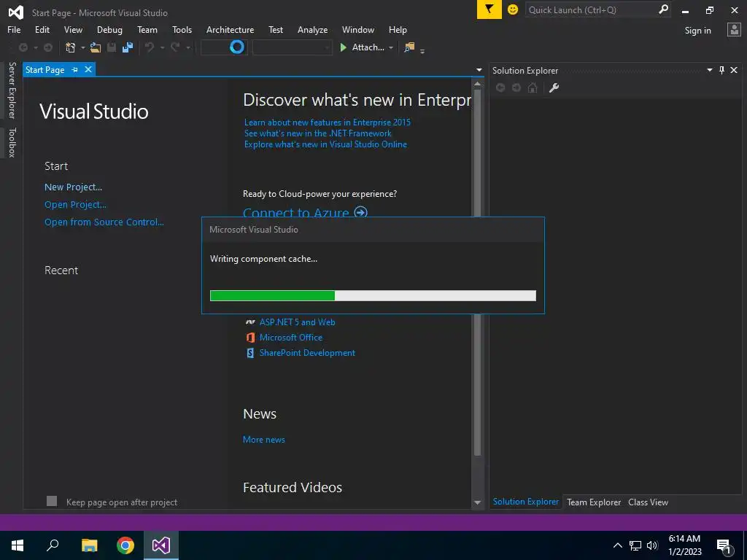Expand New Project toolbar dropdown arrow
Viewport: 747px width, 560px height.
point(82,47)
